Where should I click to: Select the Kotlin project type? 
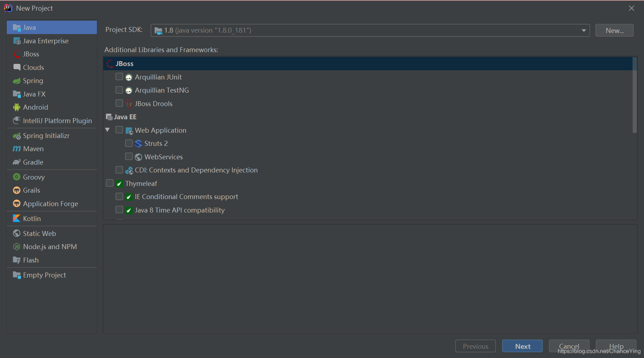click(x=52, y=218)
